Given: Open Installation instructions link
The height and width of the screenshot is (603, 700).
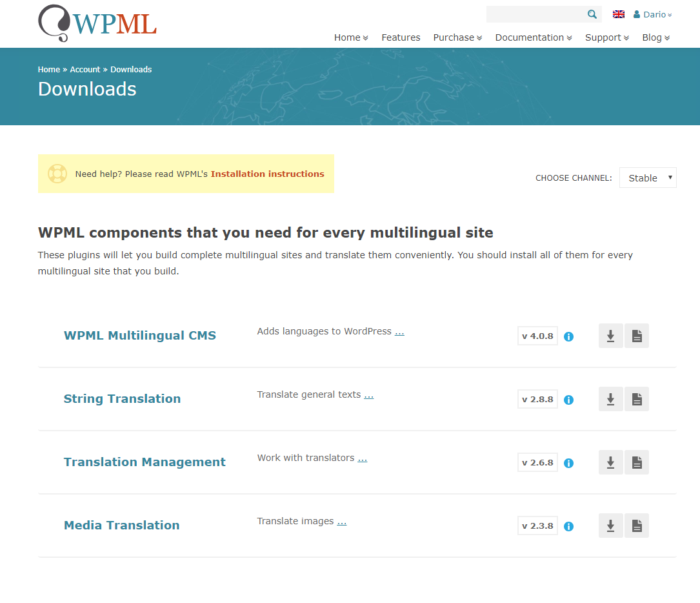Looking at the screenshot, I should [x=267, y=174].
